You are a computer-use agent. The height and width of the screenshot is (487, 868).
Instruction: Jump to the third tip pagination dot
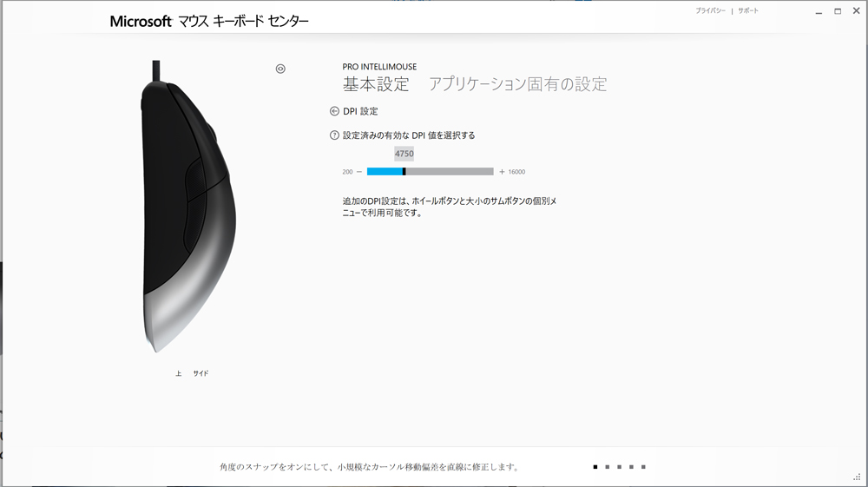coord(619,467)
